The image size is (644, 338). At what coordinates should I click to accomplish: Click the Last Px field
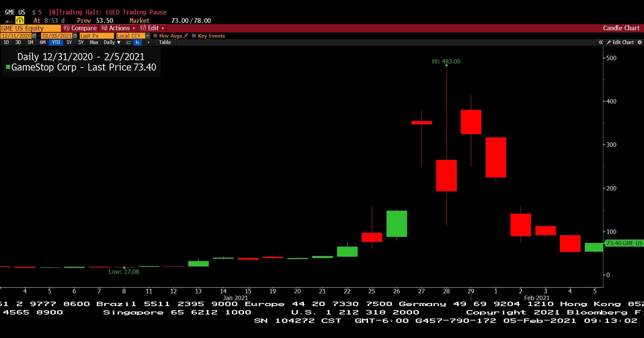96,36
